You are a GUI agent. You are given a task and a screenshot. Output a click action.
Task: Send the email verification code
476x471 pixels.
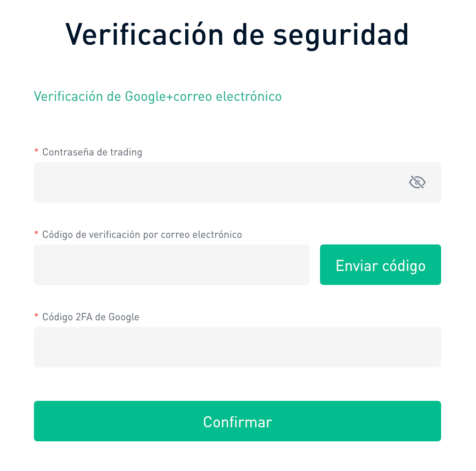point(380,265)
